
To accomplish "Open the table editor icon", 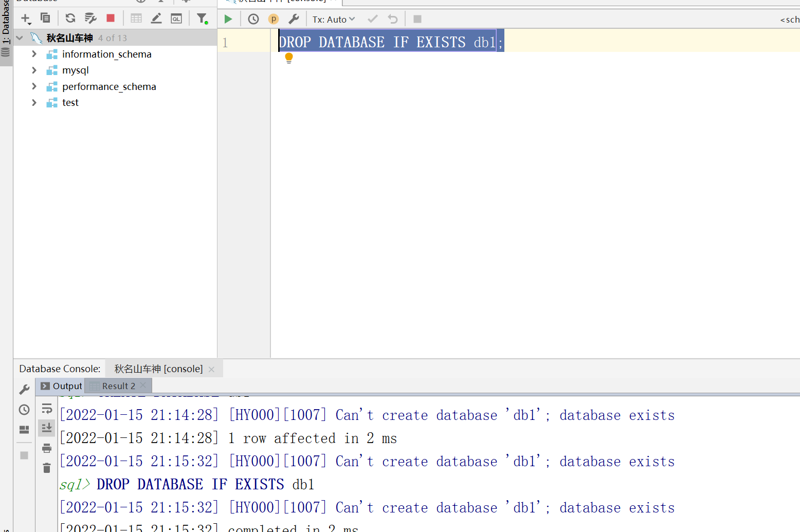I will point(136,19).
